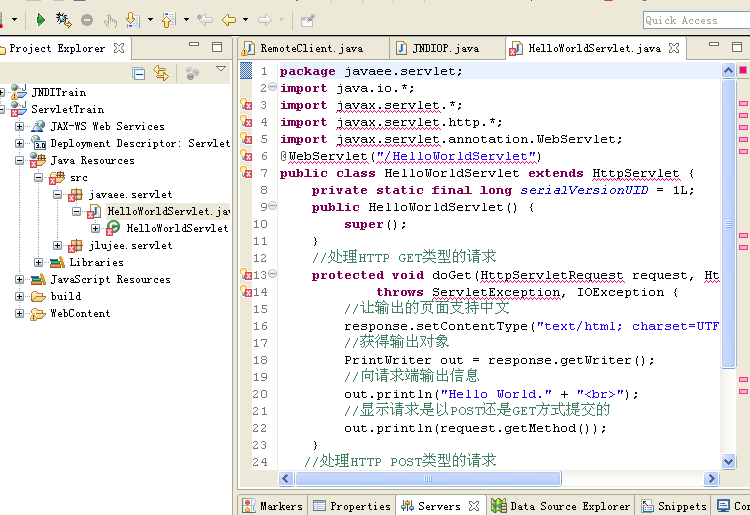
Task: Collapse the Java Resources node
Action: (20, 160)
